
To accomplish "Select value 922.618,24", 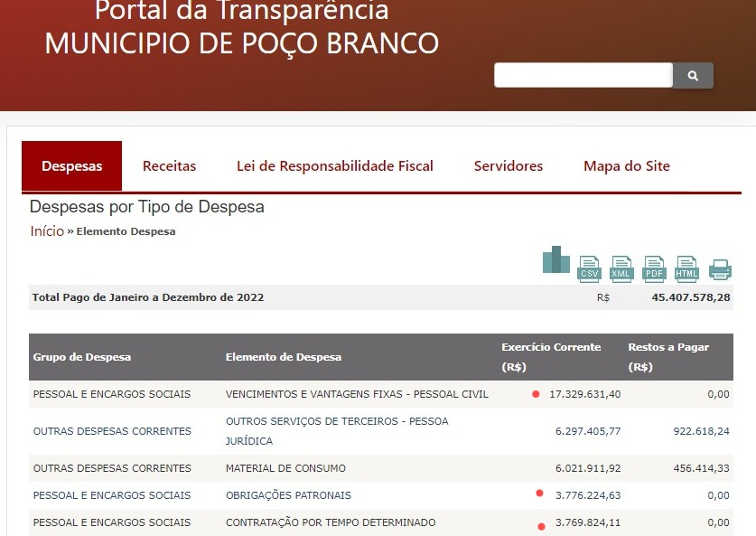I will (x=701, y=431).
